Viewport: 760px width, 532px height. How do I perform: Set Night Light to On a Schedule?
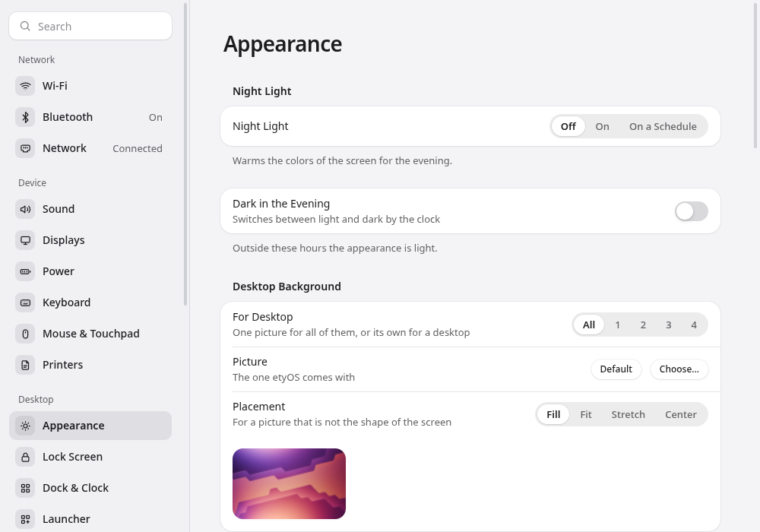click(x=663, y=126)
